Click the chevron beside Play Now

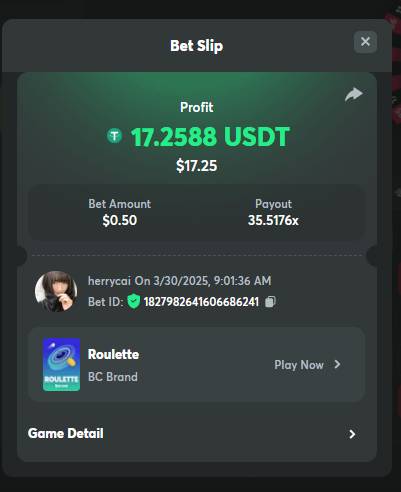pyautogui.click(x=337, y=364)
